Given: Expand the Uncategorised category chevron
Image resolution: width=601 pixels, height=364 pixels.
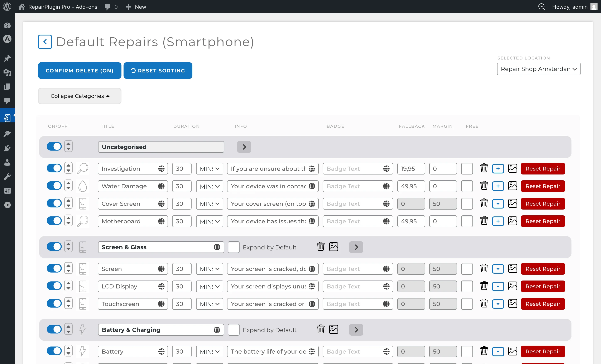Looking at the screenshot, I should pyautogui.click(x=244, y=147).
